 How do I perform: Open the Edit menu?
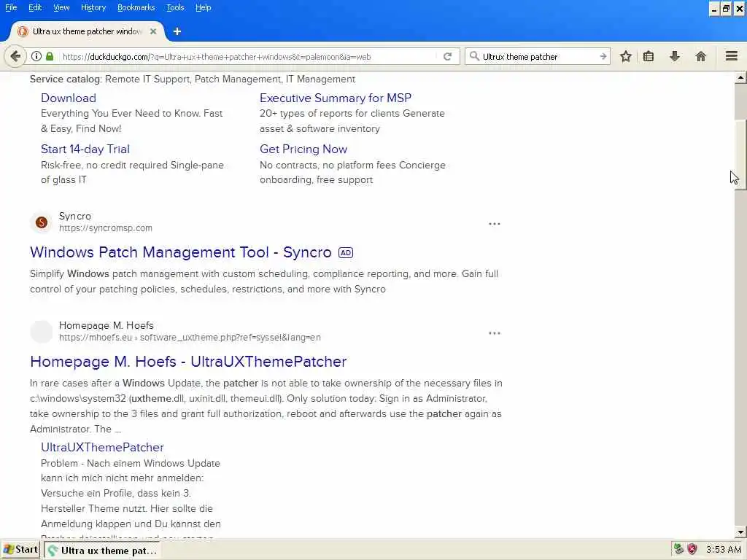pyautogui.click(x=35, y=7)
